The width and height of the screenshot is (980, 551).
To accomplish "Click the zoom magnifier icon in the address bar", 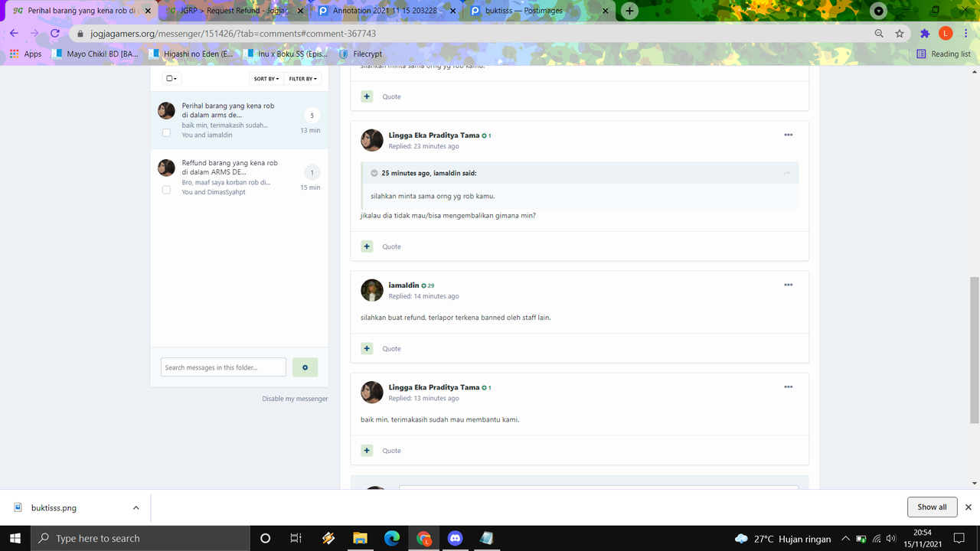I will click(879, 34).
